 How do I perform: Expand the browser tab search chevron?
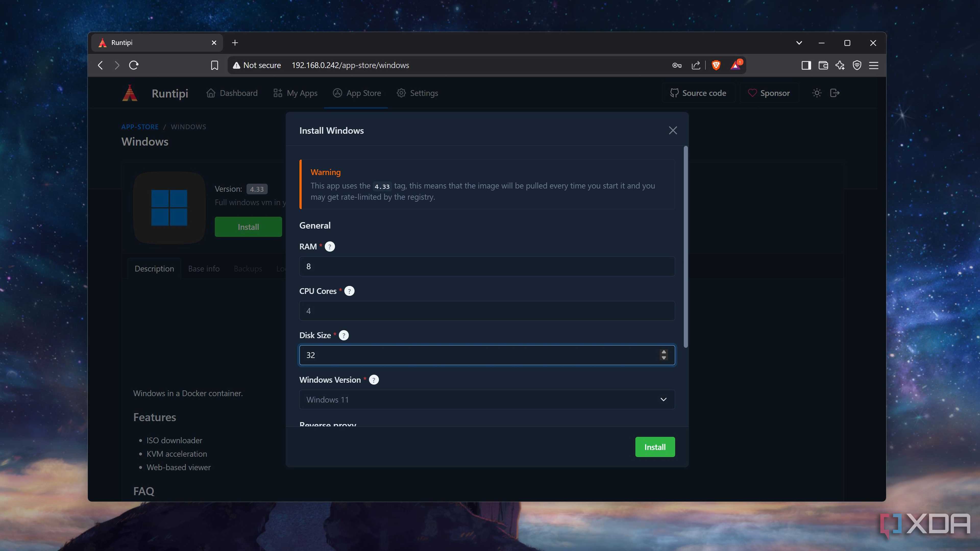pos(799,43)
